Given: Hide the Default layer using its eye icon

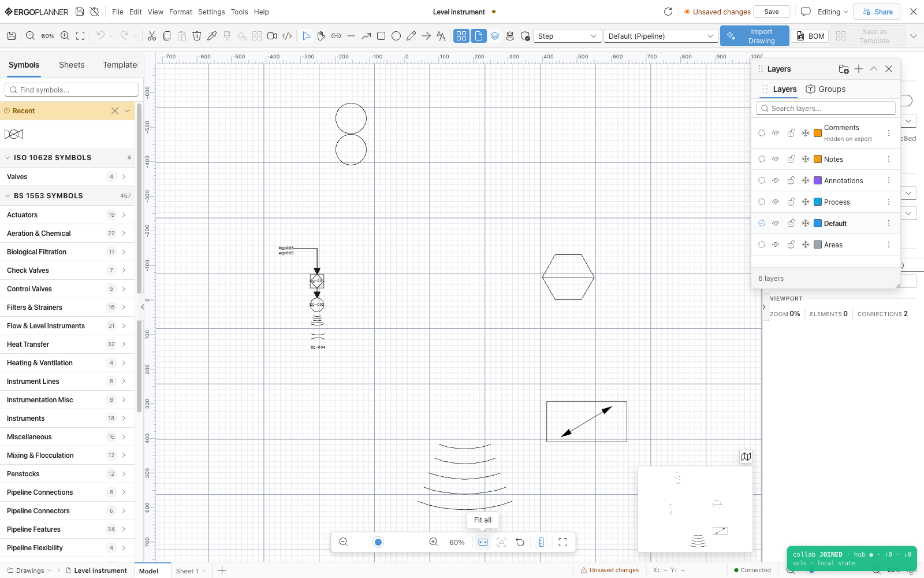Looking at the screenshot, I should (x=776, y=223).
